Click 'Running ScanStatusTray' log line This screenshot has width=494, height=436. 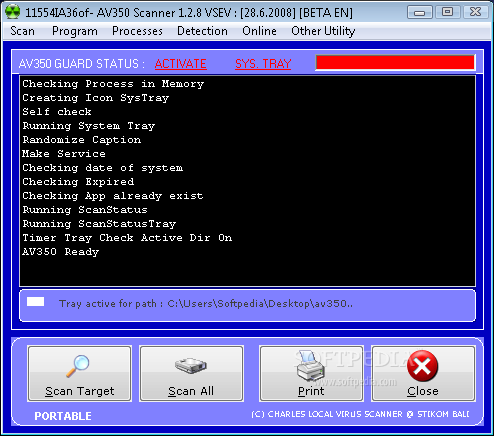[x=99, y=224]
